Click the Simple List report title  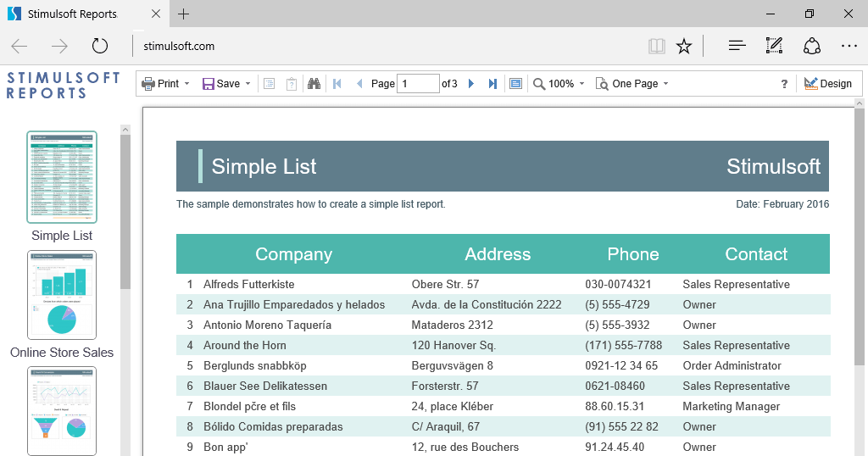coord(264,167)
